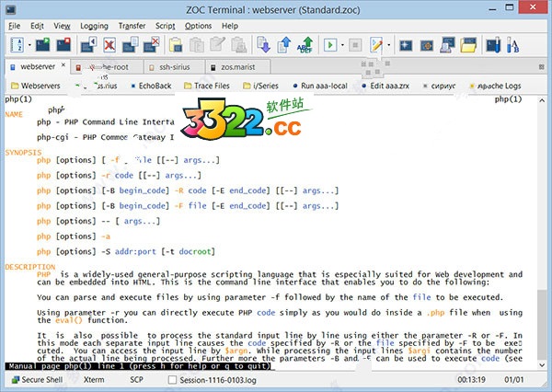Open the View menu

click(x=62, y=26)
